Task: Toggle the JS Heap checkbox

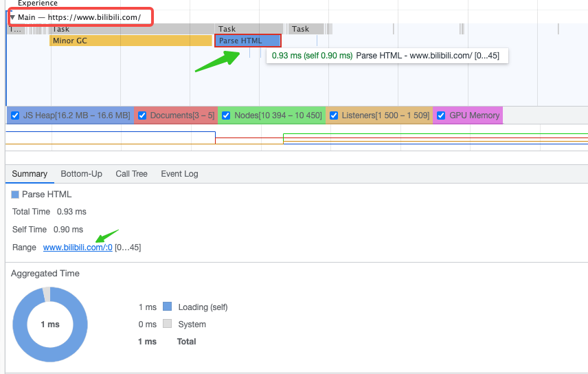Action: [x=15, y=115]
